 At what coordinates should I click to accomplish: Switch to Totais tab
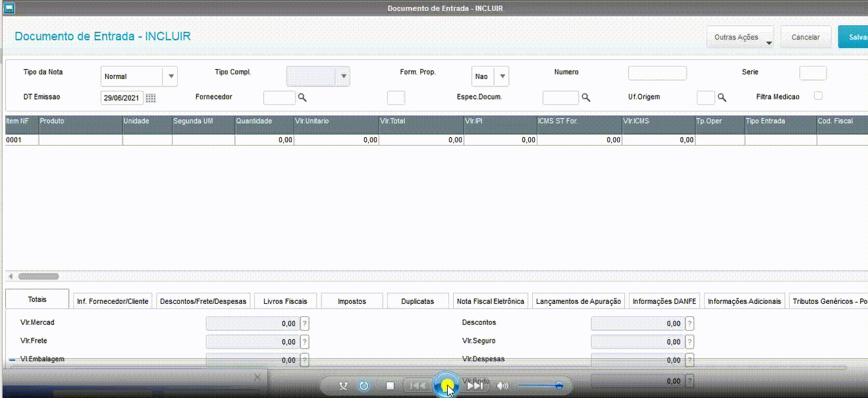[x=37, y=299]
